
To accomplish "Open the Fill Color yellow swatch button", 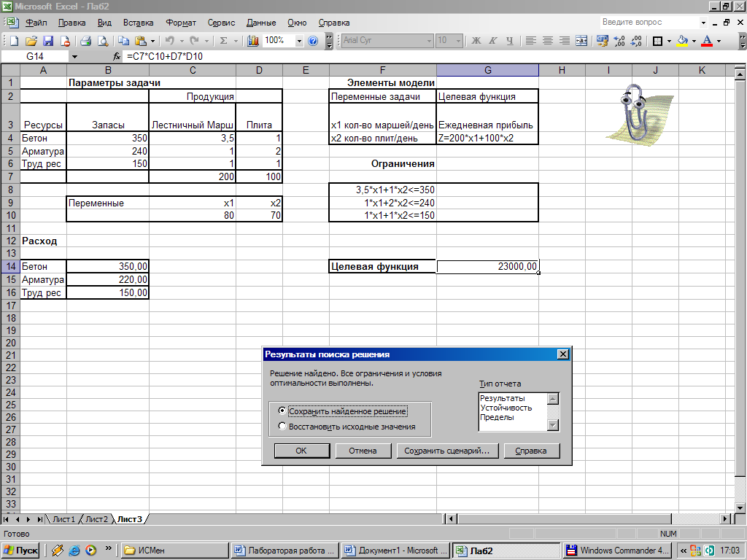I will [682, 41].
